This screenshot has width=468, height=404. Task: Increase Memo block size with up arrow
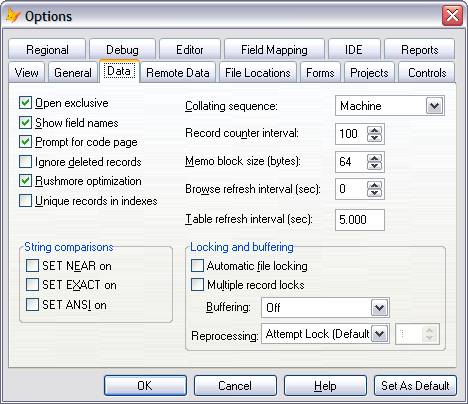click(374, 158)
